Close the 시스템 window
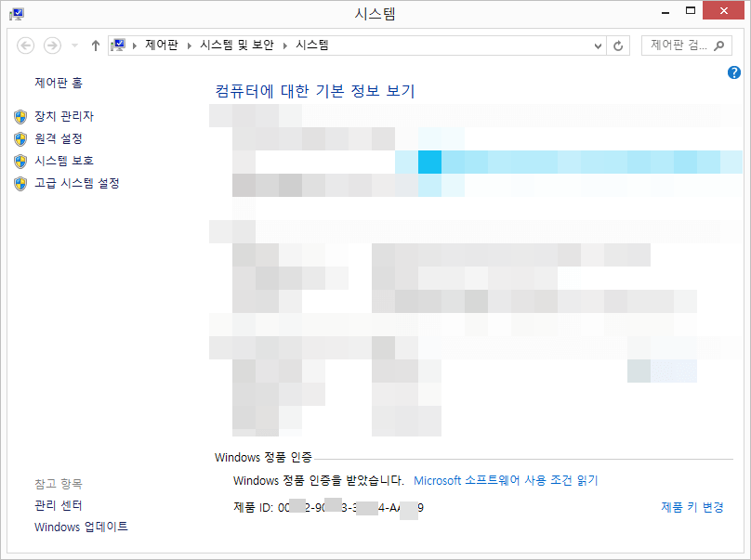This screenshot has width=751, height=560. [723, 10]
